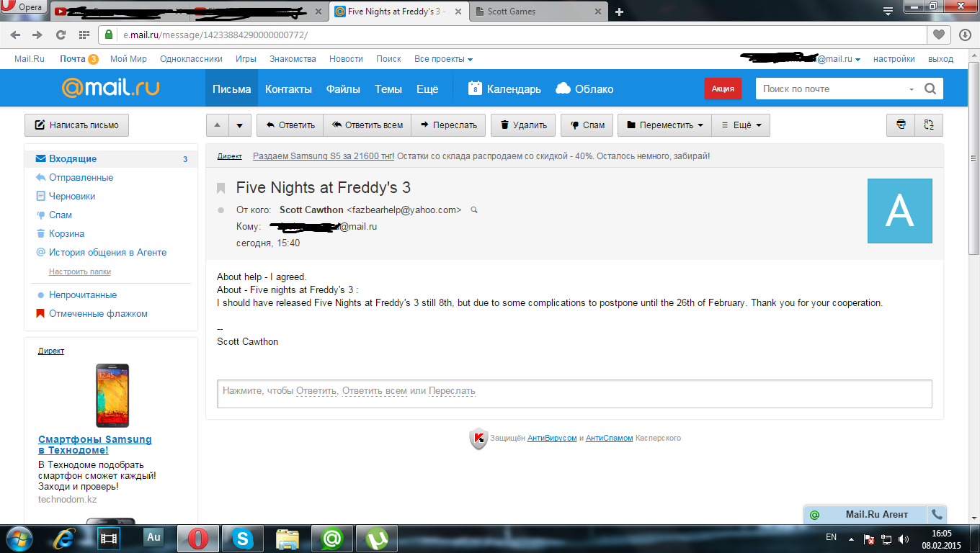The width and height of the screenshot is (980, 553).
Task: Open Skype from the taskbar
Action: [243, 538]
